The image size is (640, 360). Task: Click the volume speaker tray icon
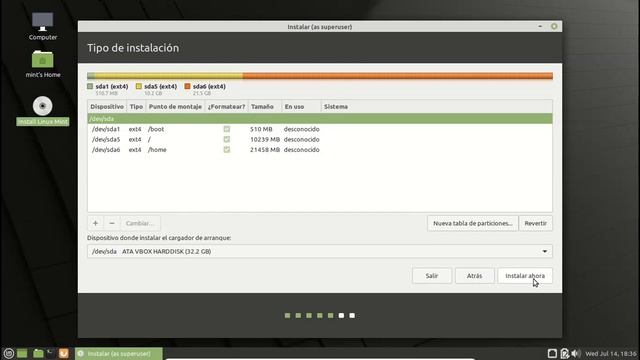(576, 353)
